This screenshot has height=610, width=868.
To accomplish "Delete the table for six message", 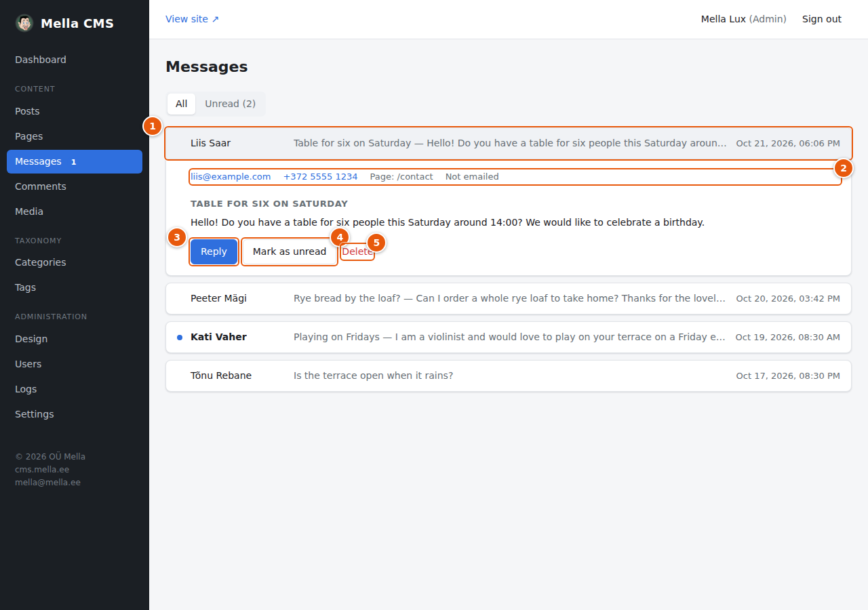I will click(357, 251).
